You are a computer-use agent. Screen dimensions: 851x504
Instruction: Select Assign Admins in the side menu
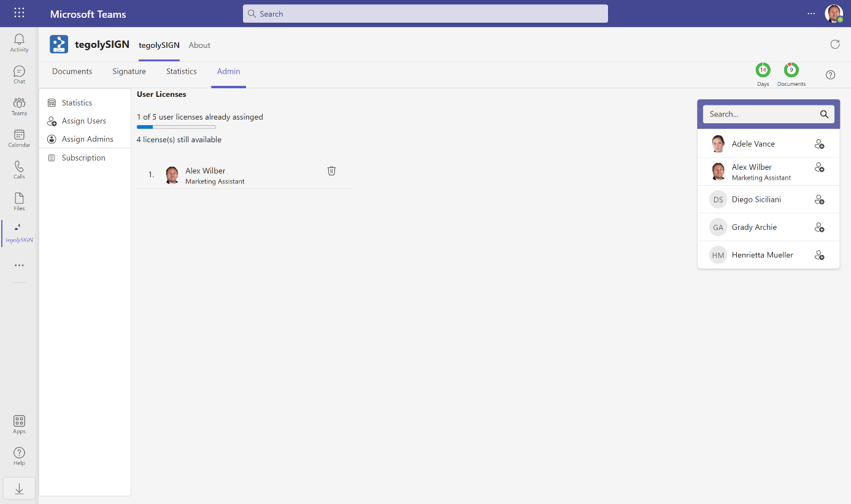point(87,139)
